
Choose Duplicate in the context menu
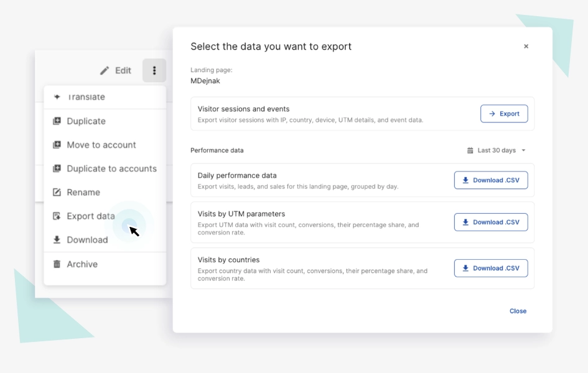tap(105, 121)
